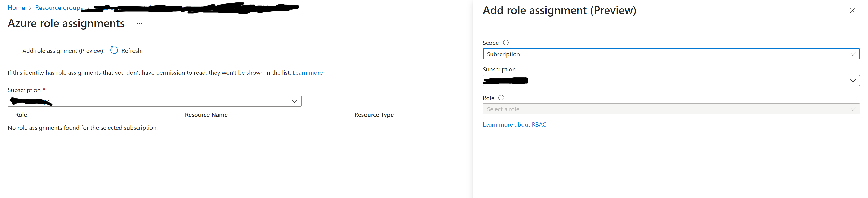
Task: Click the Refresh circular arrow icon
Action: point(114,50)
